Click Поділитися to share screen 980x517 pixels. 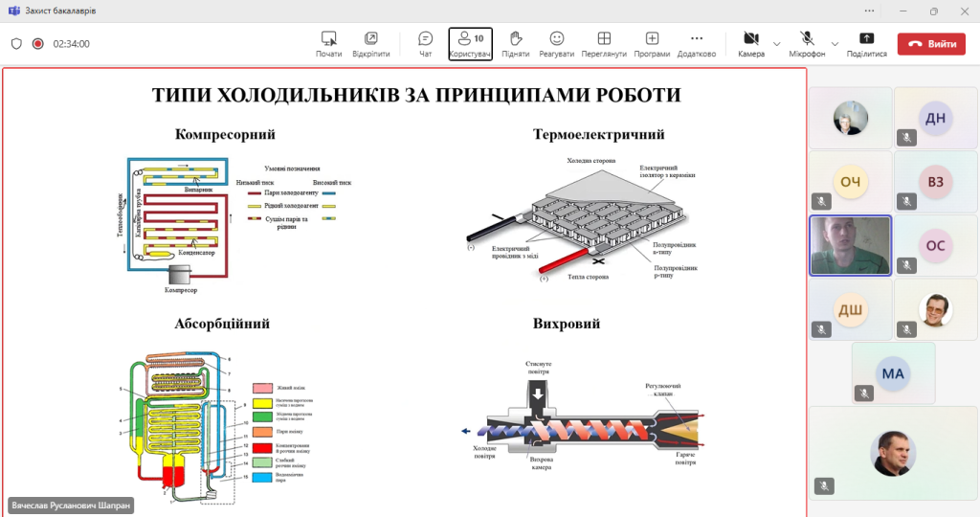pyautogui.click(x=866, y=43)
